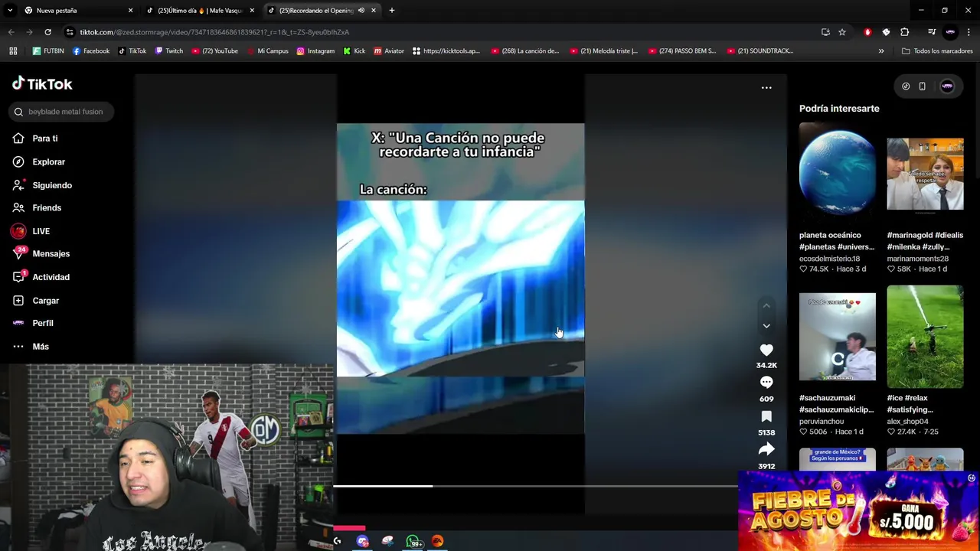The image size is (980, 551).
Task: Reload the current page
Action: 47,32
